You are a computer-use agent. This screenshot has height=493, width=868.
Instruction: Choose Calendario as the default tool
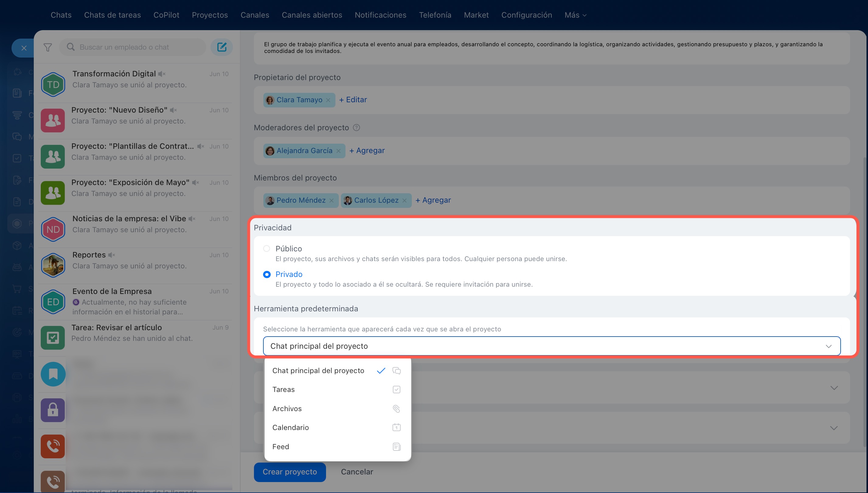point(337,427)
